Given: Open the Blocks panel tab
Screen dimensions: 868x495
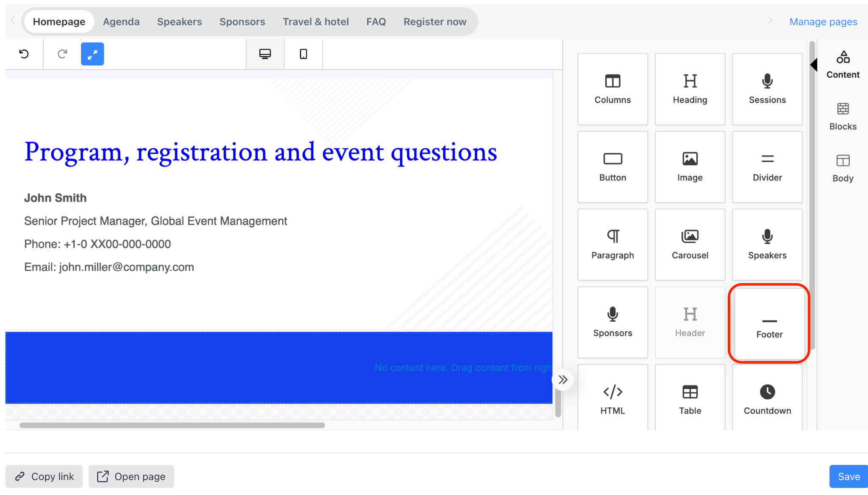Looking at the screenshot, I should (x=843, y=117).
